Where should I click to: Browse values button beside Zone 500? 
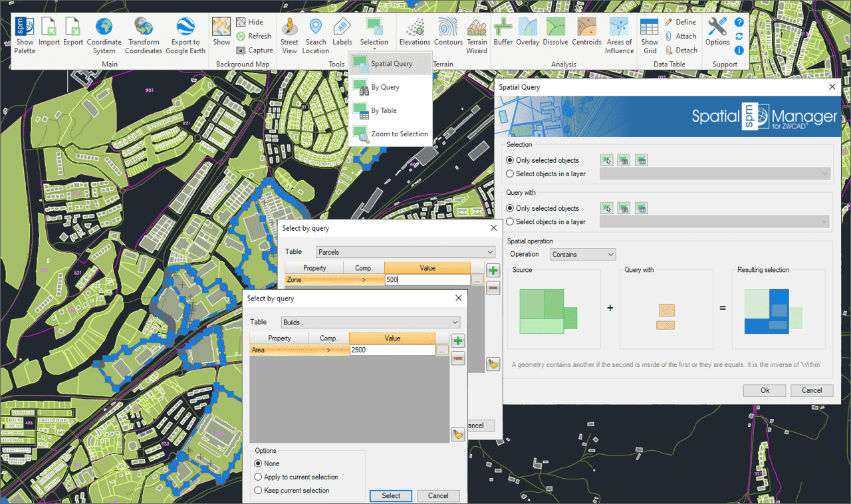(x=477, y=280)
